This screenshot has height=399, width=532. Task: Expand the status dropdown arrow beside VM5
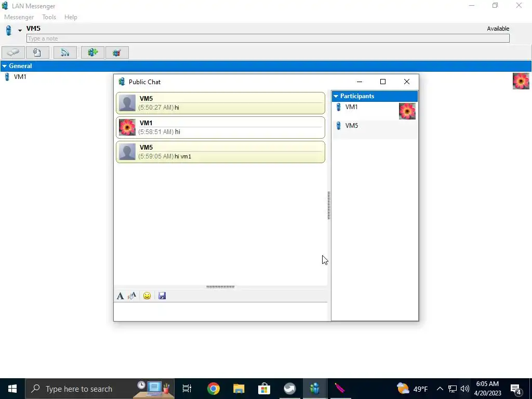click(20, 31)
